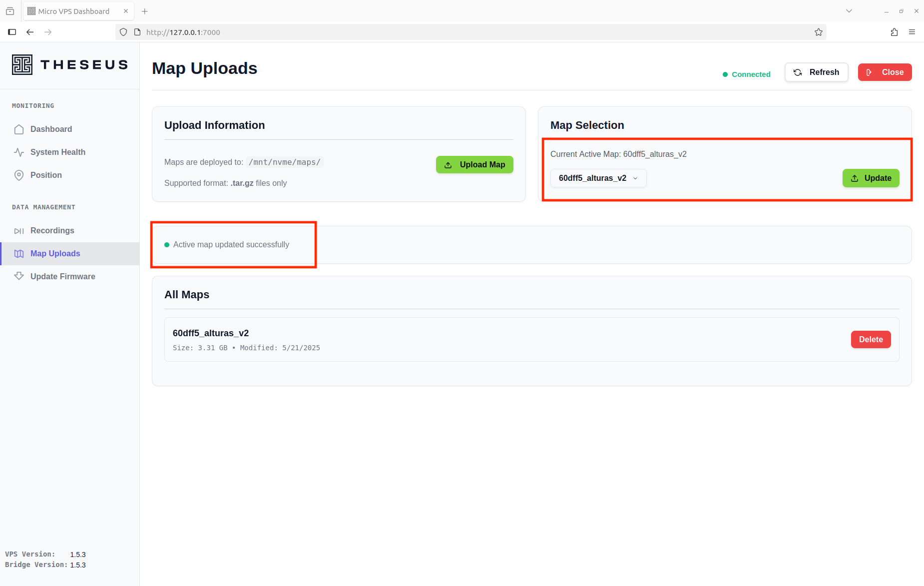Click the Position pin icon

tap(19, 175)
